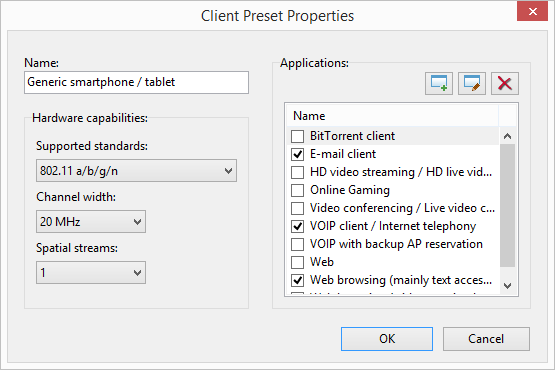The width and height of the screenshot is (555, 370).
Task: Enable the Online Gaming checkbox
Action: (297, 190)
